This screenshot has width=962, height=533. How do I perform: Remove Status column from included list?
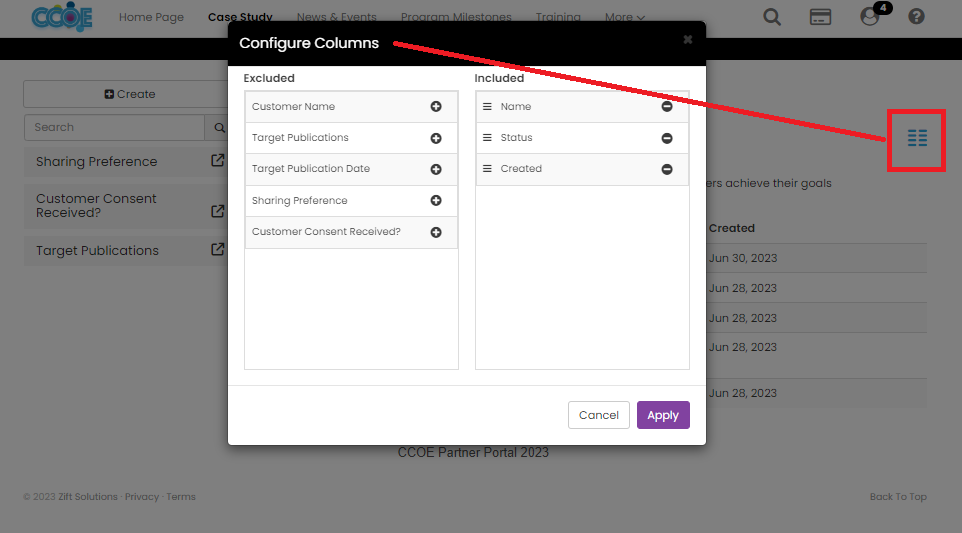(667, 138)
